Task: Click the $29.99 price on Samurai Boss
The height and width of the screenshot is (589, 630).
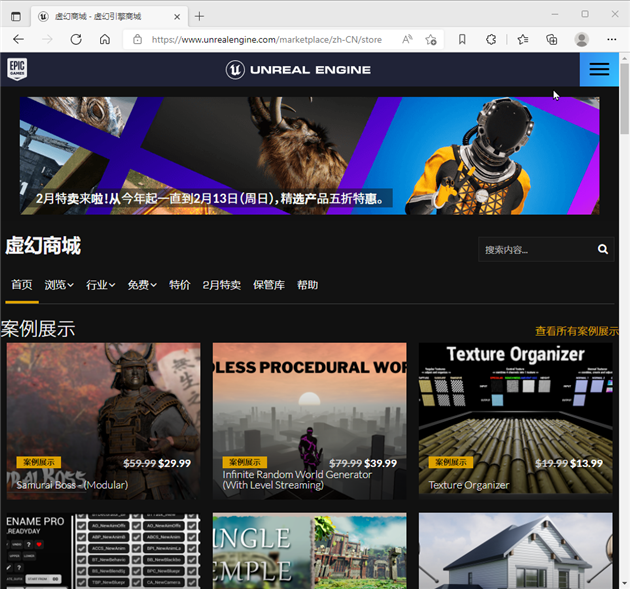Action: [174, 463]
